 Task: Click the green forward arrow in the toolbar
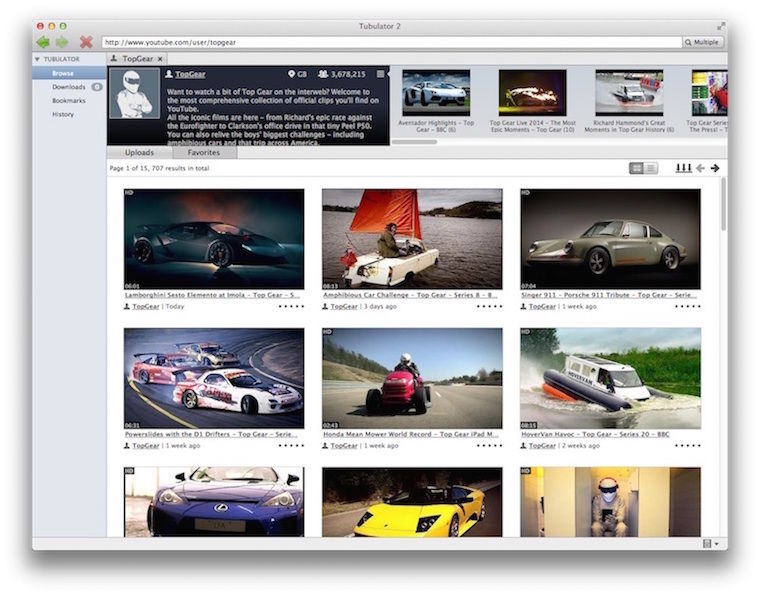click(x=62, y=42)
